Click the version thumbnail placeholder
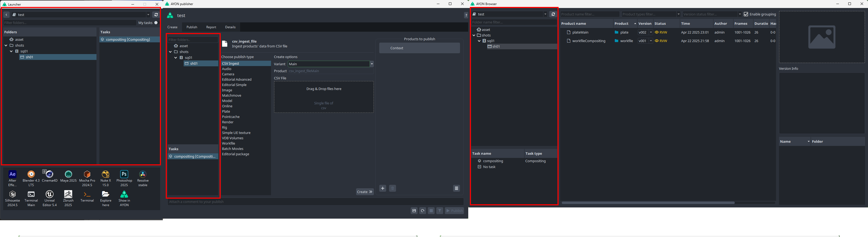This screenshot has width=868, height=237. [x=822, y=37]
